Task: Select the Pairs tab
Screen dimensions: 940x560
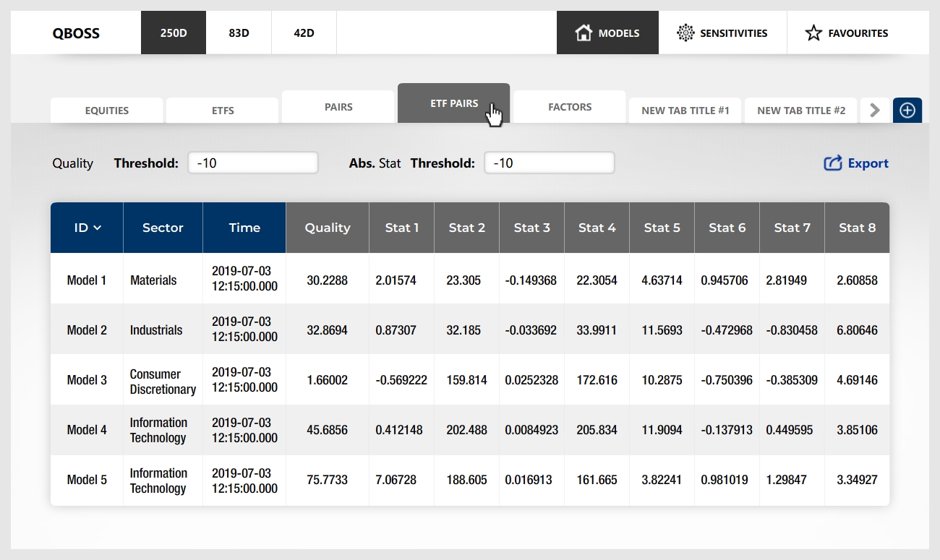Action: click(338, 107)
